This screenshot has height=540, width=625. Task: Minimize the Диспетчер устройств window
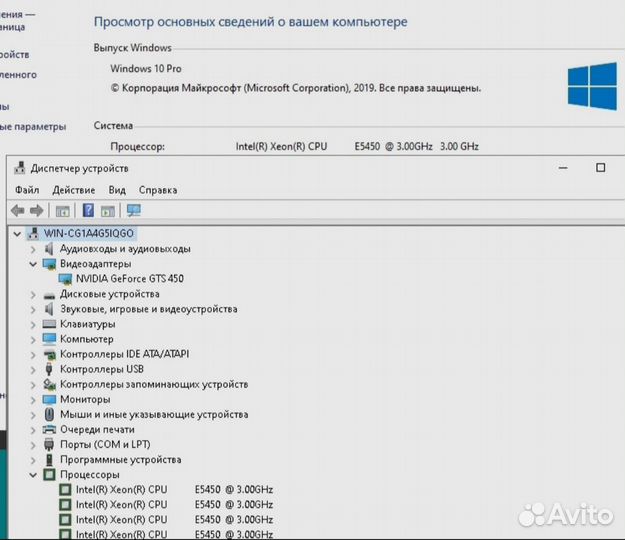(x=563, y=168)
